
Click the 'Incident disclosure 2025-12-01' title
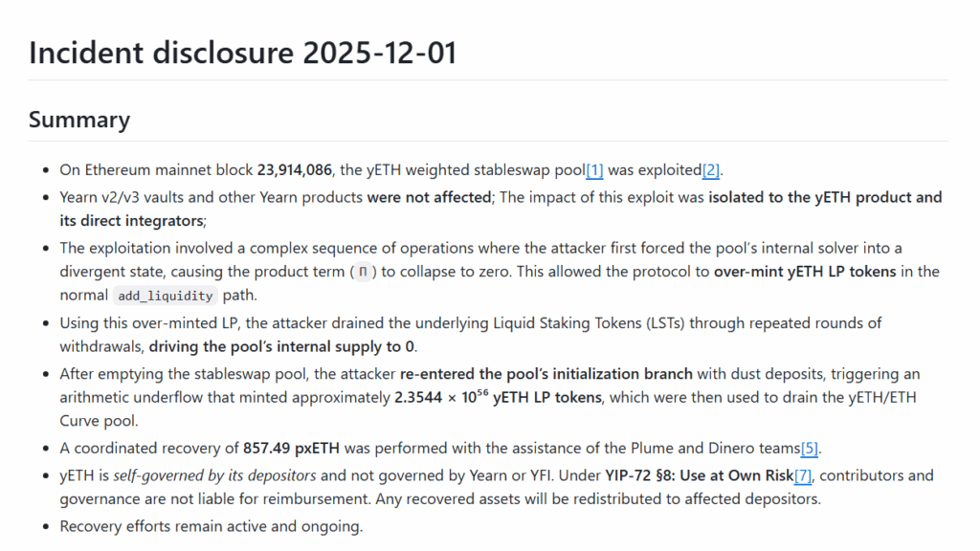point(242,53)
